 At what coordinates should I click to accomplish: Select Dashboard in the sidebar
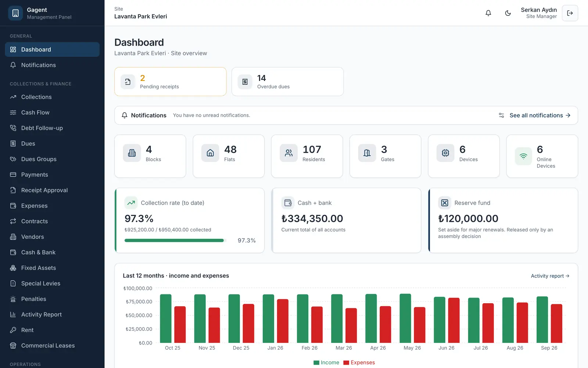click(x=52, y=50)
